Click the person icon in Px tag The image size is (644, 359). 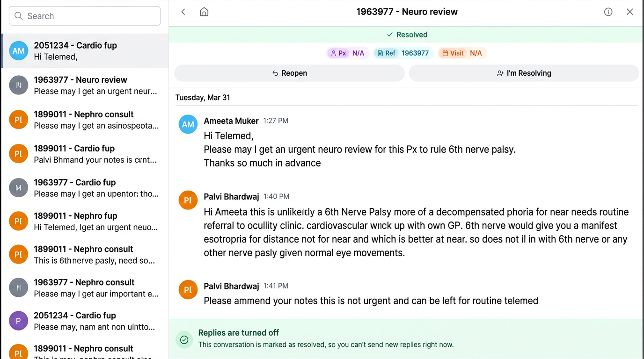(334, 53)
